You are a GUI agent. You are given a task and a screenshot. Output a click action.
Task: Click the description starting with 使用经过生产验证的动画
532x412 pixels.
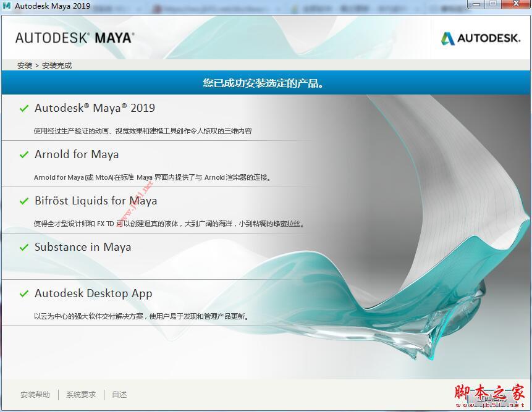click(x=143, y=131)
